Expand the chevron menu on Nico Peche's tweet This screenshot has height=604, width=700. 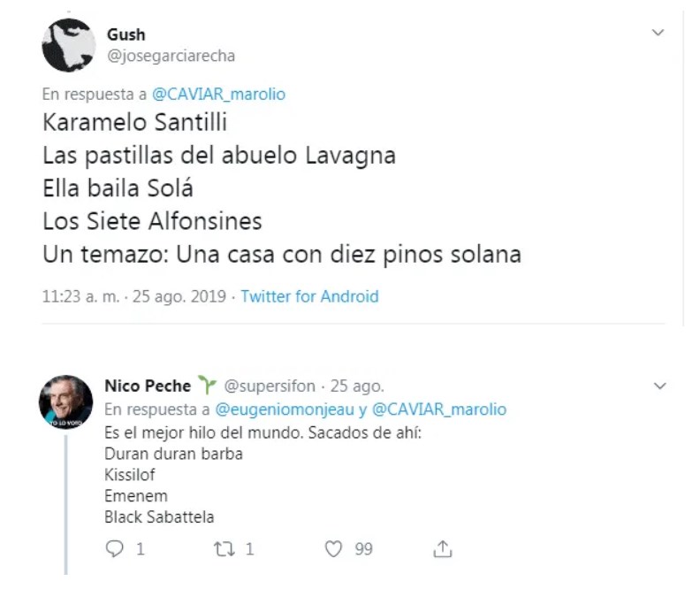(659, 386)
